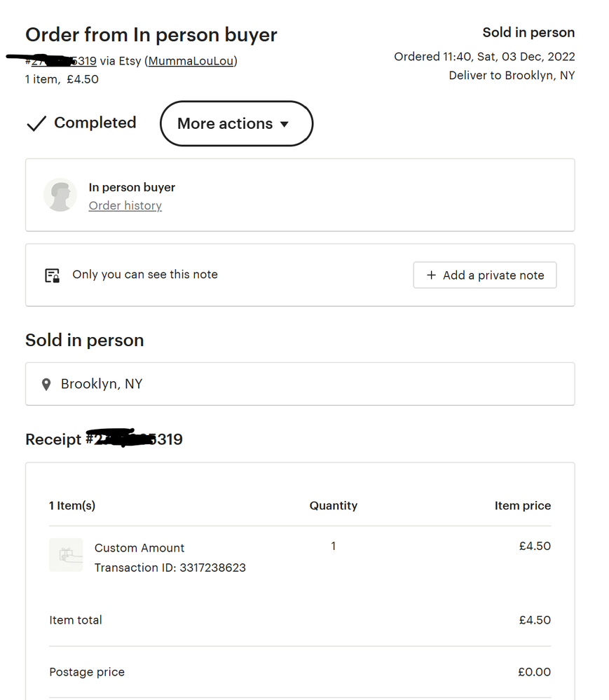Image resolution: width=609 pixels, height=700 pixels.
Task: Click the Only you can see this note text
Action: (145, 275)
